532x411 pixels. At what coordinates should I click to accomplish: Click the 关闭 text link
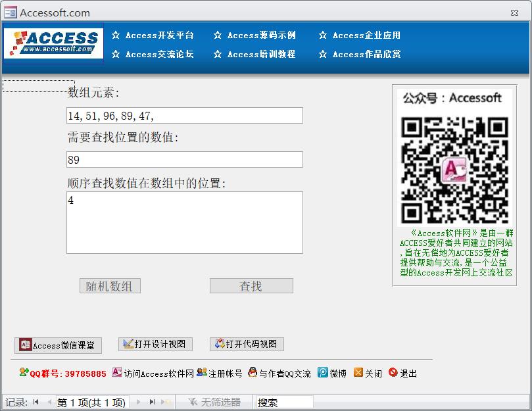(x=374, y=374)
